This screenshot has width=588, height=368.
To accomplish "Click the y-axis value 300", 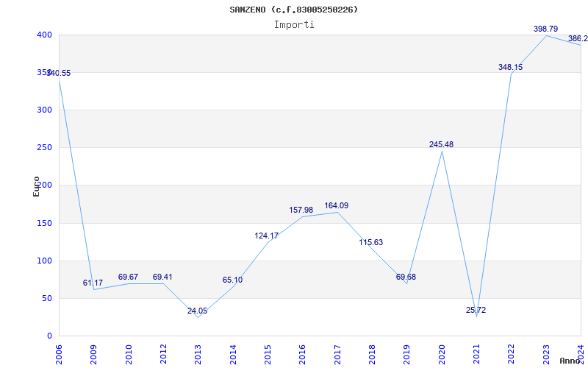I will click(44, 110).
